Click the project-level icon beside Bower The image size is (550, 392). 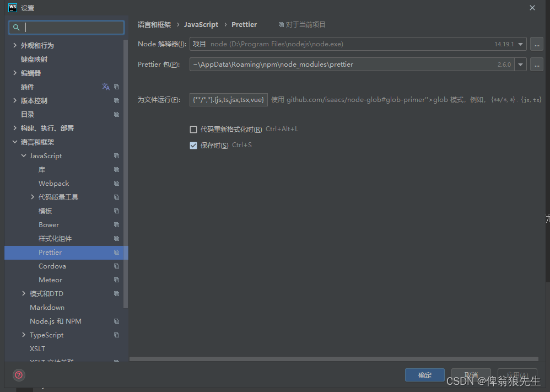[x=116, y=224]
